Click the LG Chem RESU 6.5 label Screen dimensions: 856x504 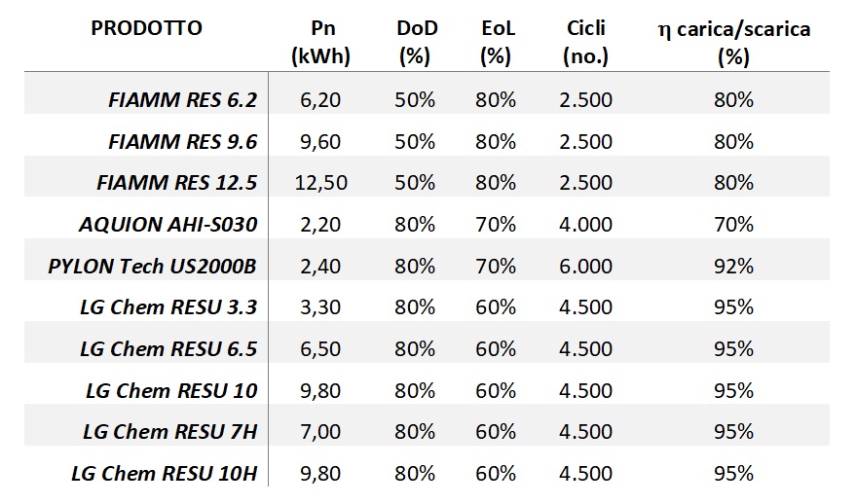(x=168, y=349)
